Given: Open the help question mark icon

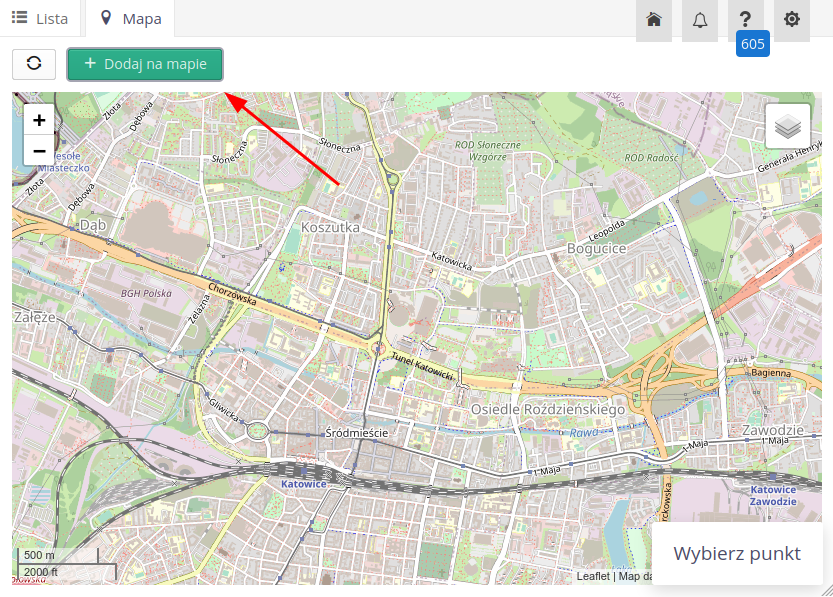Looking at the screenshot, I should [745, 20].
